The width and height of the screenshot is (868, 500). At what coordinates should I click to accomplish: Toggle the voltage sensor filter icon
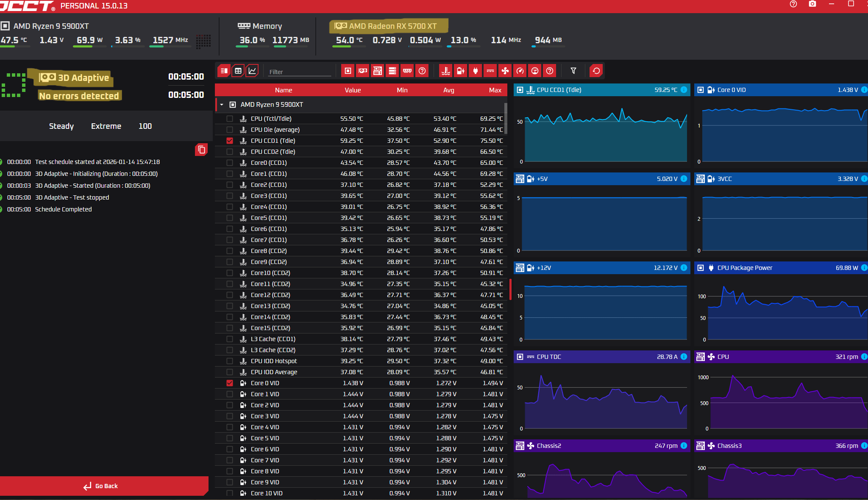coord(461,71)
